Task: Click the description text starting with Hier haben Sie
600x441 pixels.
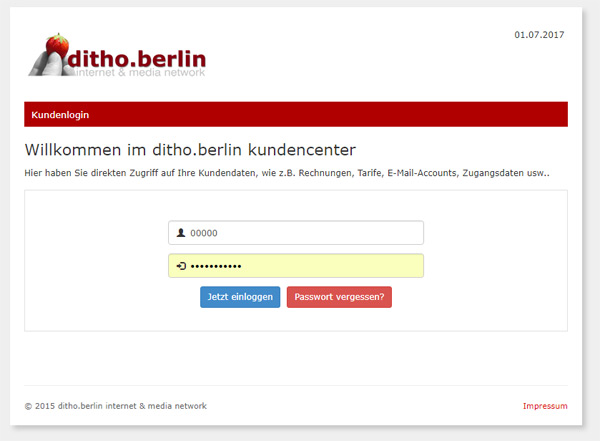Action: tap(287, 173)
